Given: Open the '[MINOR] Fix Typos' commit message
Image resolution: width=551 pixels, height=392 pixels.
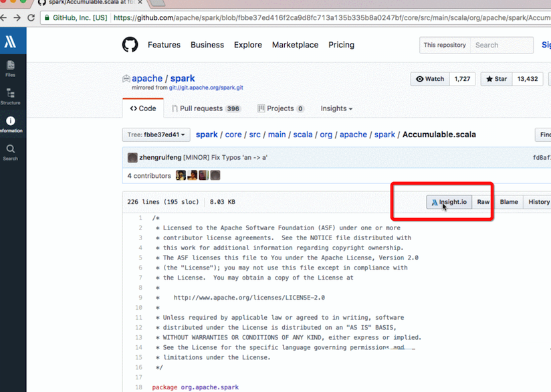Looking at the screenshot, I should point(225,157).
